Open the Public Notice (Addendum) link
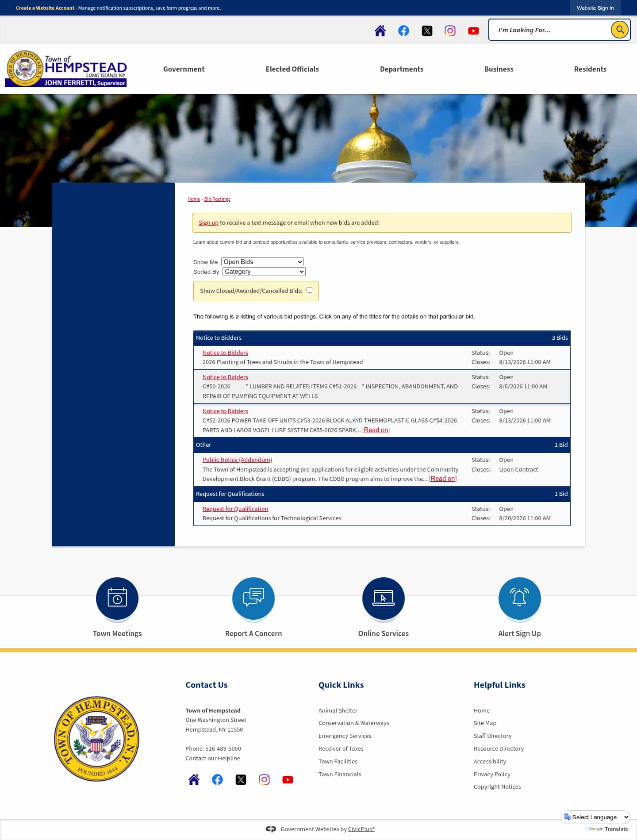 click(237, 460)
